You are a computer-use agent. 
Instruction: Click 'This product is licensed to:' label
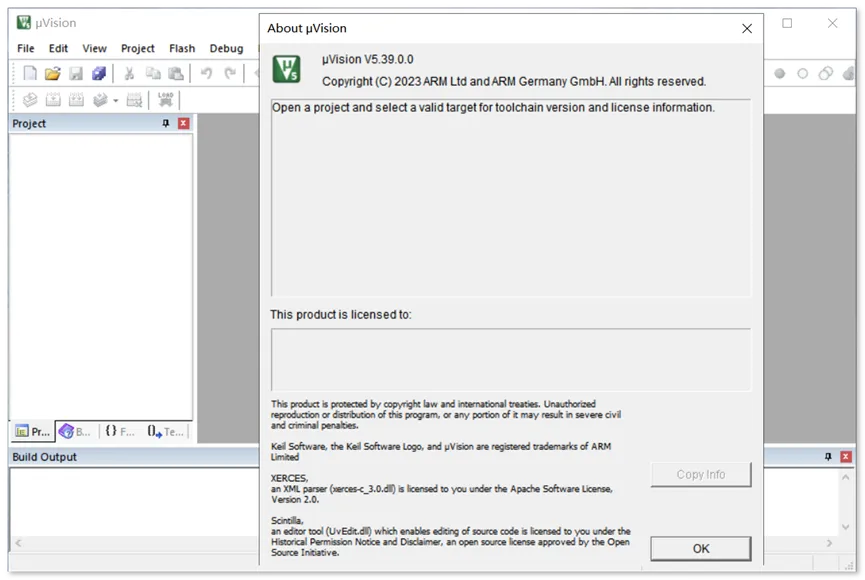point(341,315)
